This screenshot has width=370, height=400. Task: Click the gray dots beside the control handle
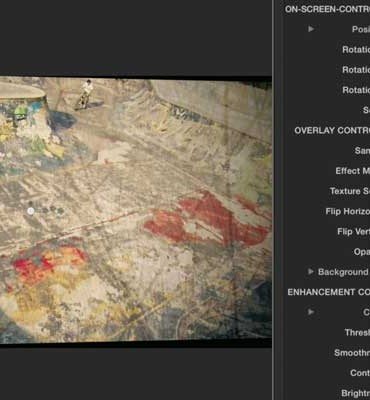click(x=53, y=210)
